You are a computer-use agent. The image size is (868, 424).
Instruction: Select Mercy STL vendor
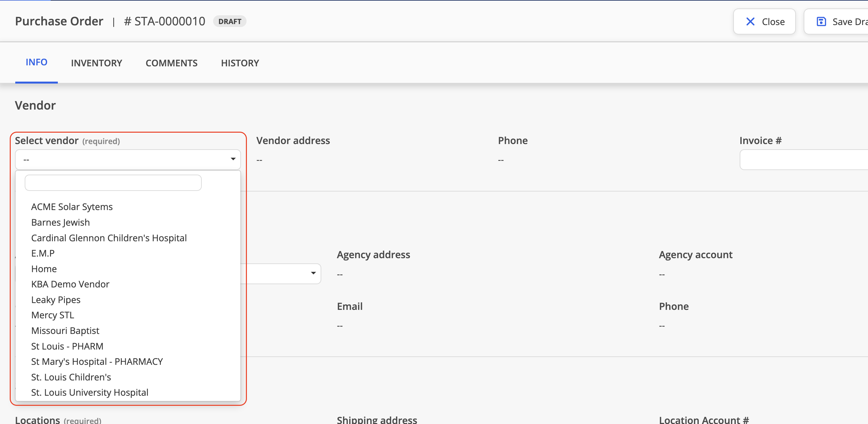point(53,315)
